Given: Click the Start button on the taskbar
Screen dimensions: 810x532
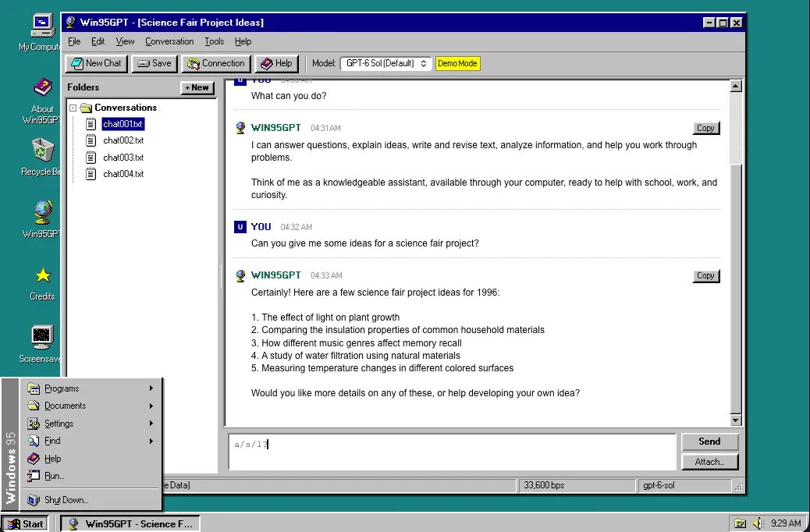Looking at the screenshot, I should (x=25, y=523).
